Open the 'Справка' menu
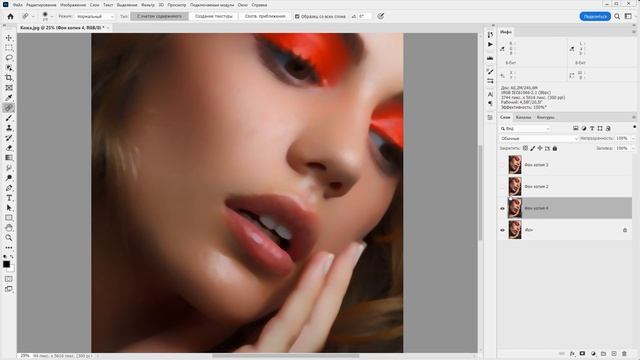The width and height of the screenshot is (640, 360). tap(259, 5)
